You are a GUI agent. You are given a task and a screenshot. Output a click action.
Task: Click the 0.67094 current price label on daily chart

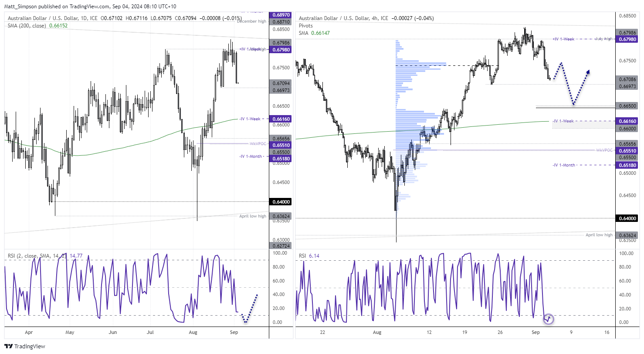(x=280, y=83)
